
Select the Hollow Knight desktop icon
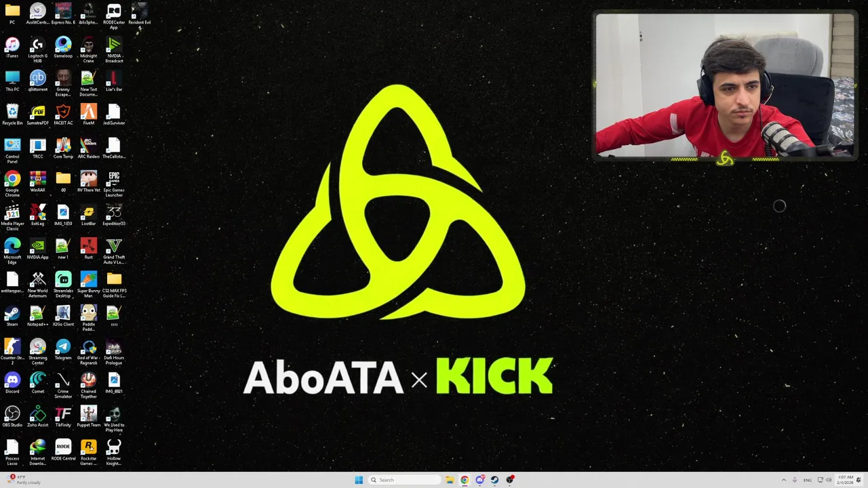114,453
